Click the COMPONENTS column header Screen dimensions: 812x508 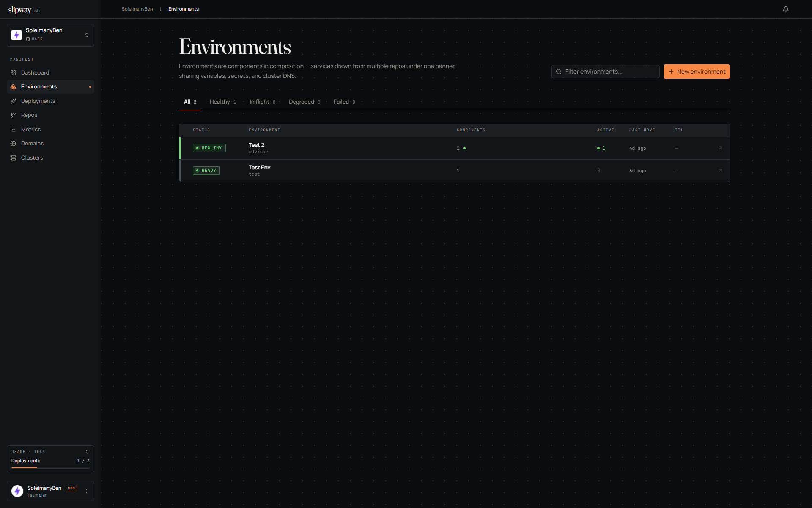[x=471, y=130]
